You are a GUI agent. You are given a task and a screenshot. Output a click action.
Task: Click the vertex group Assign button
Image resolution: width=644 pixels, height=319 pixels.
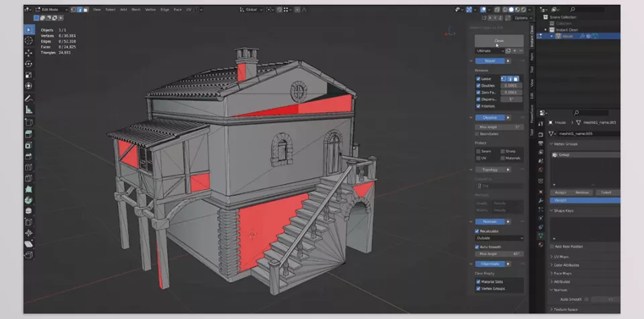click(560, 192)
